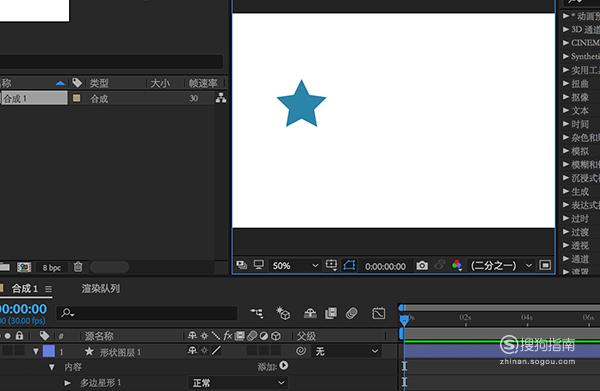Open the 合成 1 tab panel menu icon
The height and width of the screenshot is (391, 600).
[48, 289]
